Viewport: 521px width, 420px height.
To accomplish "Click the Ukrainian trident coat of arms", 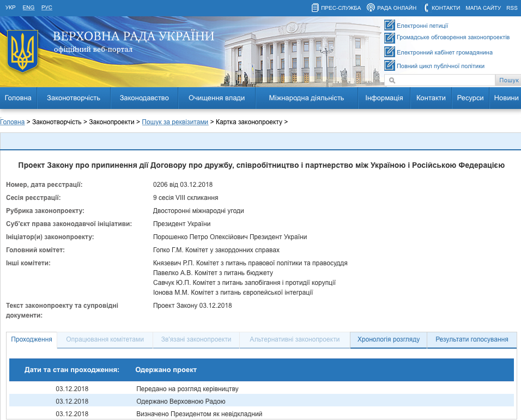I will 22,51.
